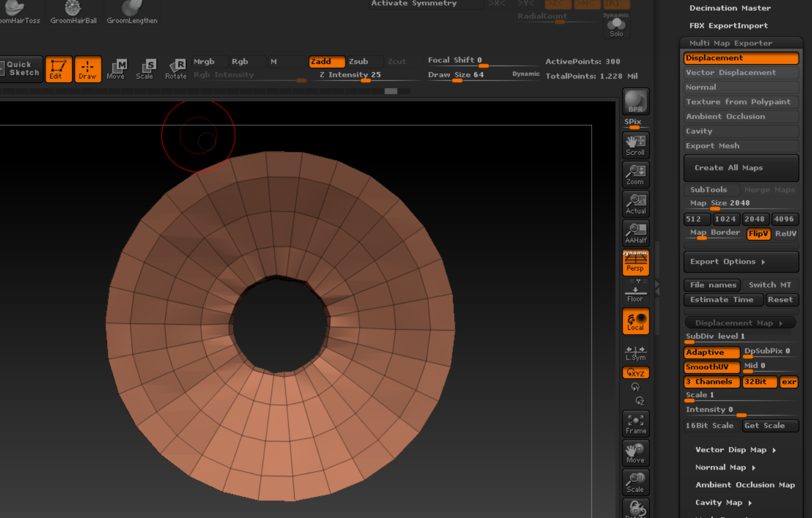The width and height of the screenshot is (812, 518).
Task: Toggle Adaptive displacement mode
Action: (x=712, y=352)
